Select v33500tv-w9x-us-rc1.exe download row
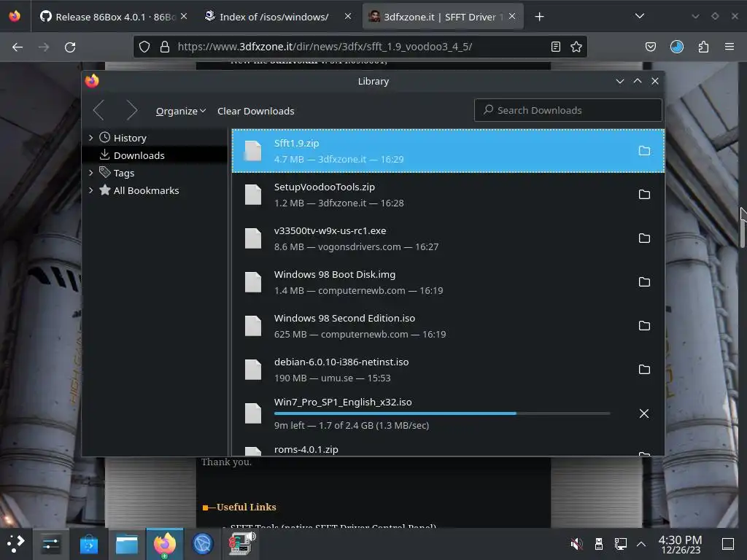Screen dimensions: 747x560 pos(448,238)
